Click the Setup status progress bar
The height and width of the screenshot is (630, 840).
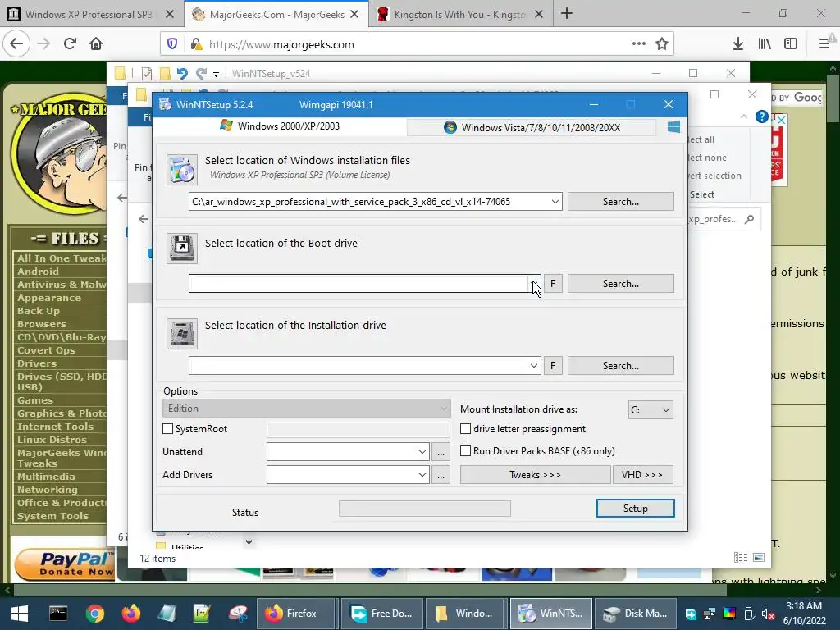click(425, 509)
